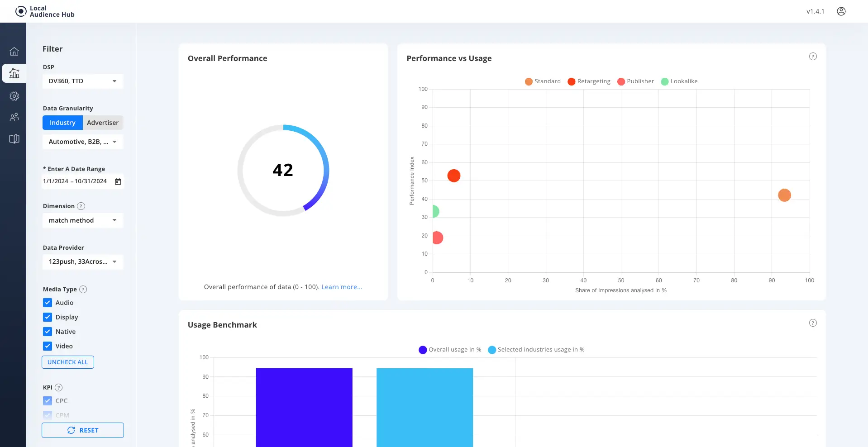Switch to the Advertiser granularity tab
868x447 pixels.
pos(103,123)
